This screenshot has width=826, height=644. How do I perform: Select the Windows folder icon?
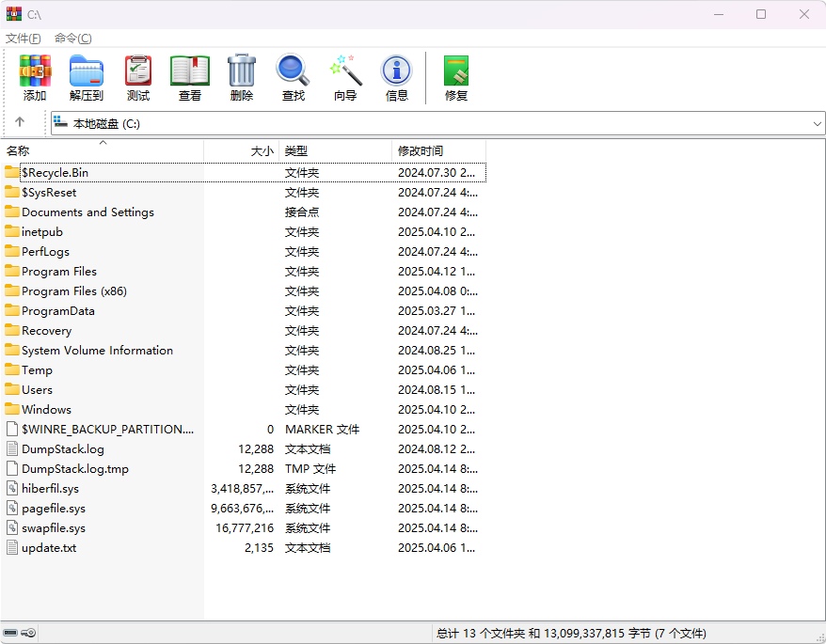(x=11, y=409)
